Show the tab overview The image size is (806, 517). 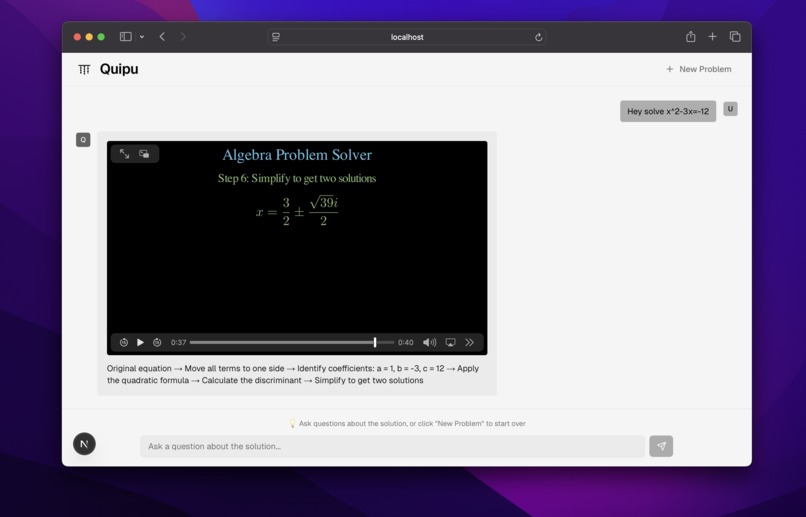(735, 36)
